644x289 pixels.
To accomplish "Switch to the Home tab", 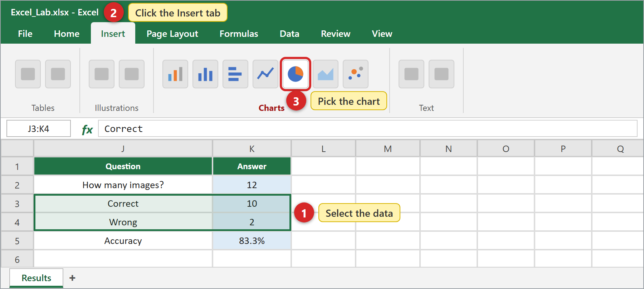I will 67,34.
